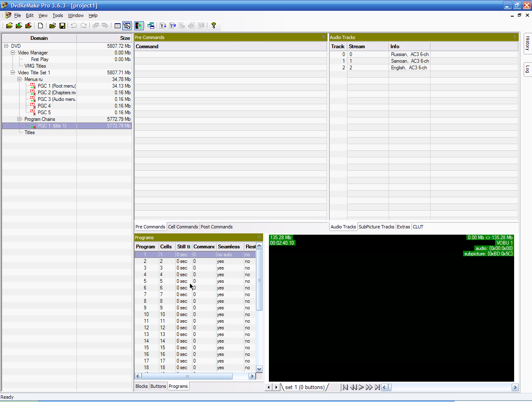The width and height of the screenshot is (532, 402).
Task: Click the preview seek right arrow
Action: (x=515, y=387)
